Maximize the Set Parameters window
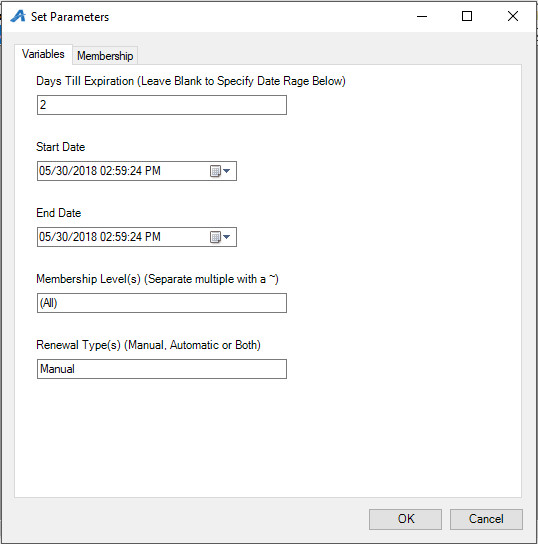Image resolution: width=538 pixels, height=544 pixels. point(467,16)
